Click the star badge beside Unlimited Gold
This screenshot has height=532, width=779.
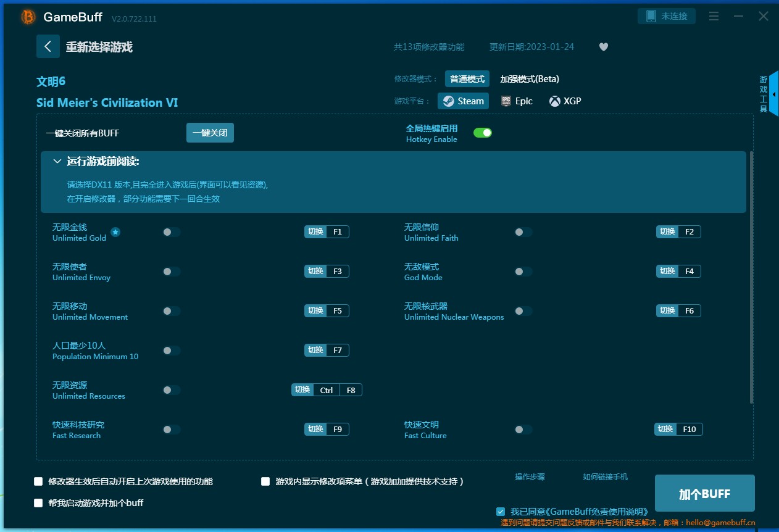[115, 232]
